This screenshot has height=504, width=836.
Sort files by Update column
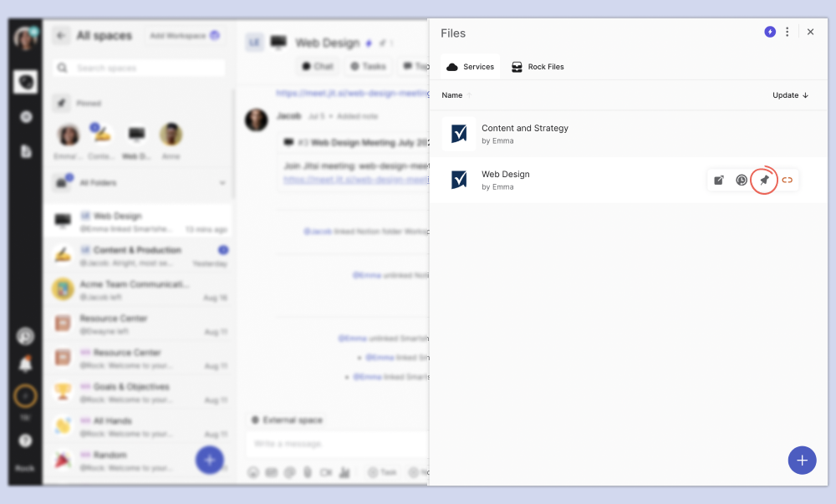coord(790,95)
